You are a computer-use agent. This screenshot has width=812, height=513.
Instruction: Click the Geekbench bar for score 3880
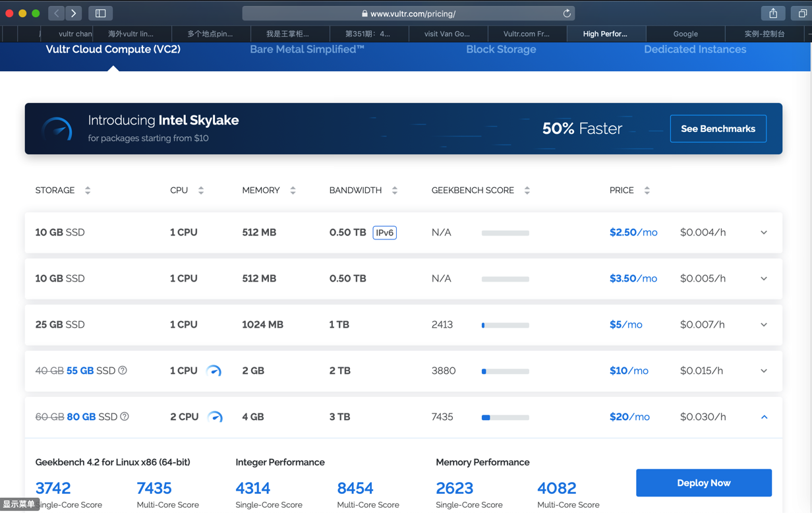coord(506,371)
